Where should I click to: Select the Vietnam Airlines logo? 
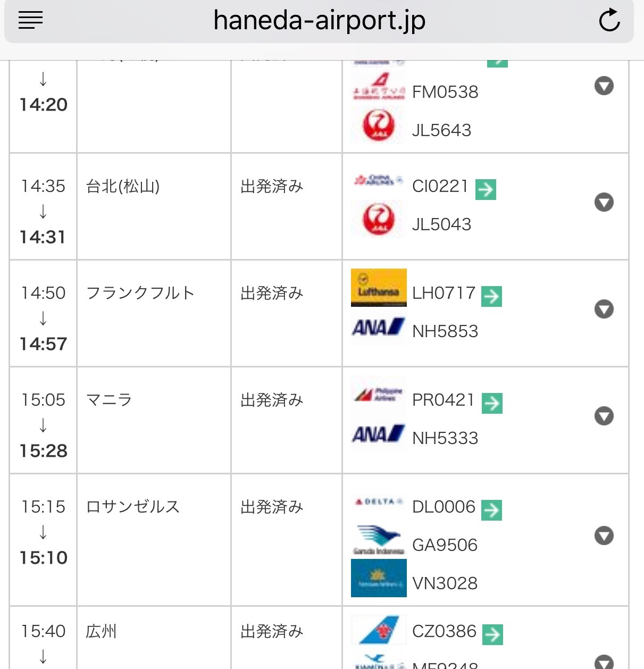point(379,578)
